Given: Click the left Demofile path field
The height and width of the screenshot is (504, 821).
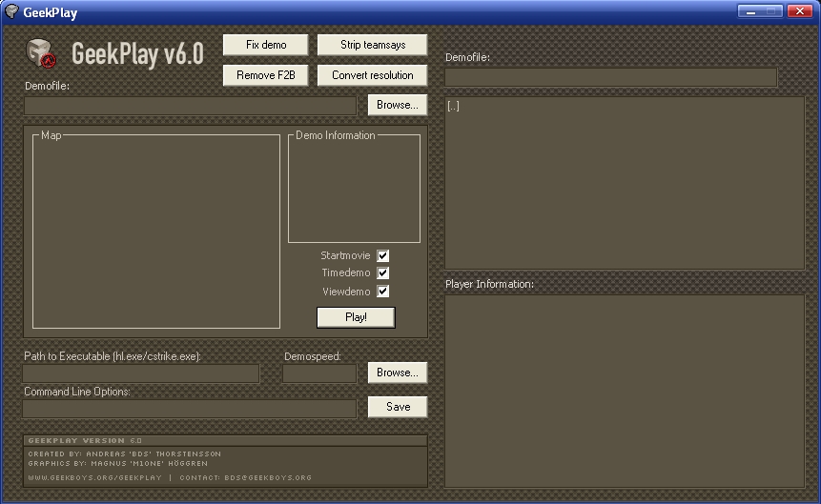Looking at the screenshot, I should tap(190, 106).
